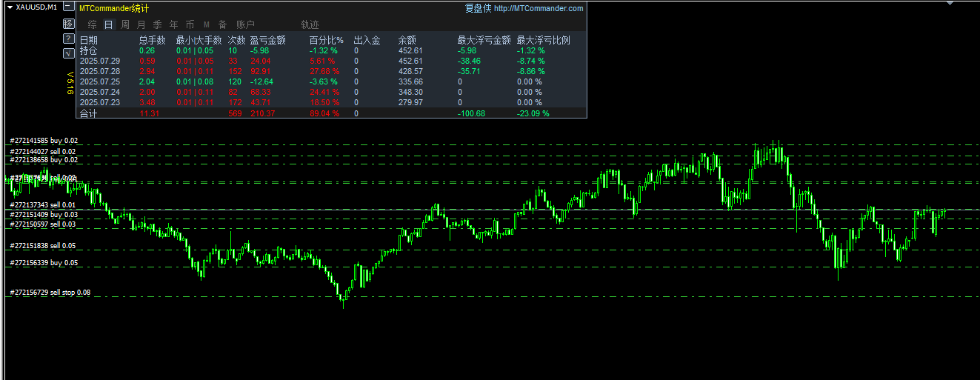
Task: Select the 持仓 positions row label
Action: click(x=88, y=50)
